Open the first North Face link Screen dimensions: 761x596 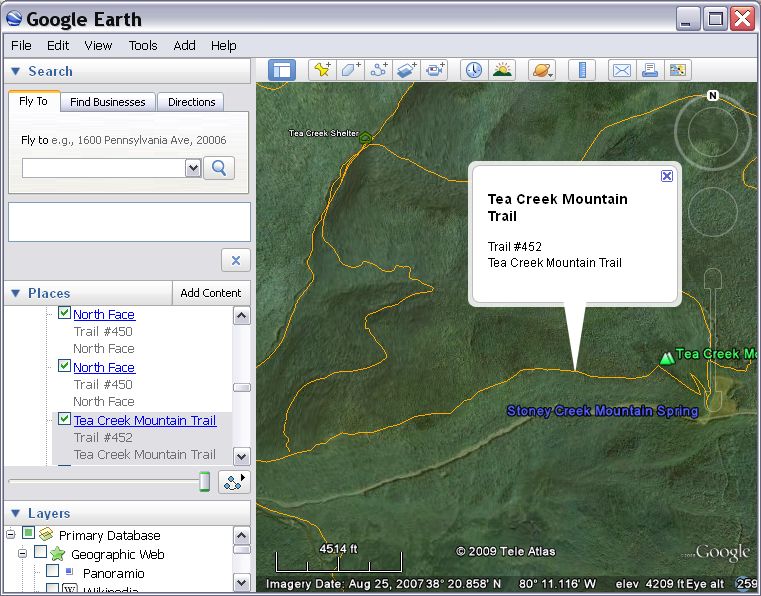tap(104, 315)
